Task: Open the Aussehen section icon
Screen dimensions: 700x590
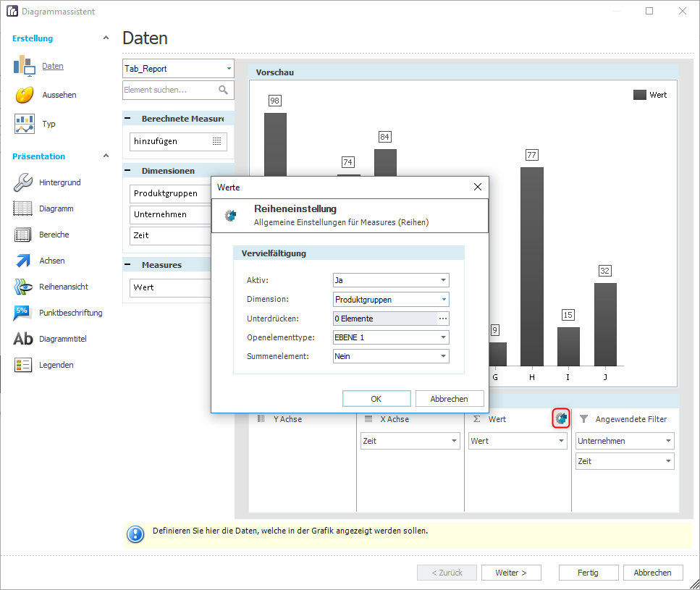Action: [24, 95]
